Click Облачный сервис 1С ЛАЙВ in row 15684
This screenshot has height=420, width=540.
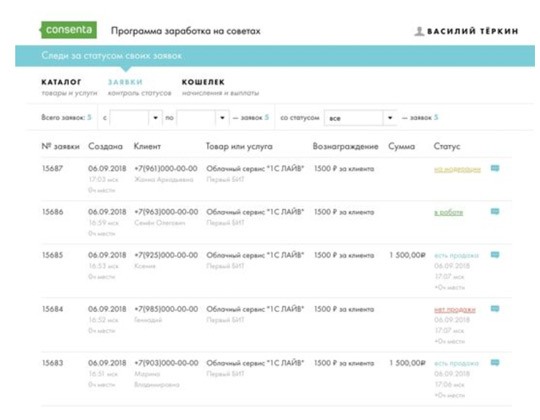(x=255, y=309)
